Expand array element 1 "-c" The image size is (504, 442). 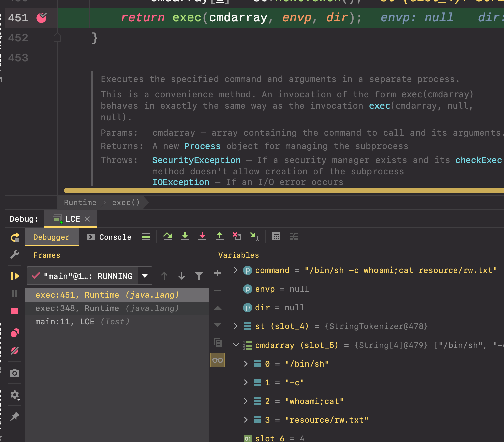point(246,382)
